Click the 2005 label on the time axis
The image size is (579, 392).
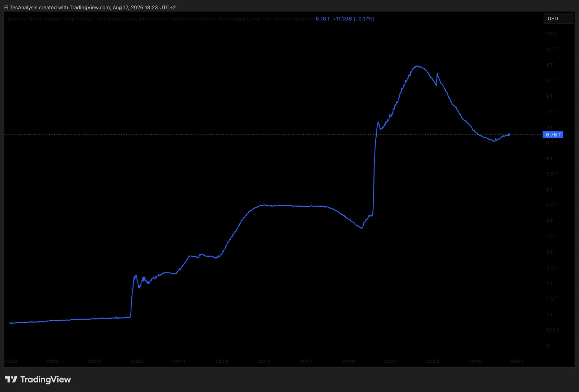pos(52,361)
